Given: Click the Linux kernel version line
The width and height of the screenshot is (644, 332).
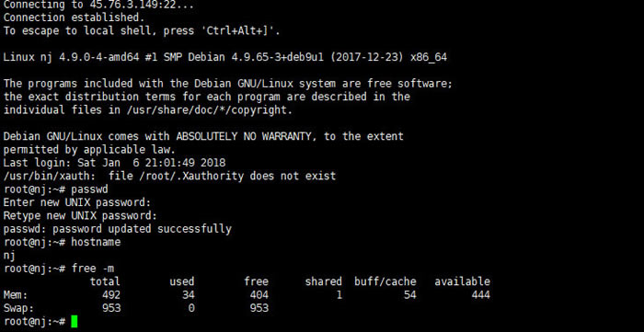Looking at the screenshot, I should point(225,57).
